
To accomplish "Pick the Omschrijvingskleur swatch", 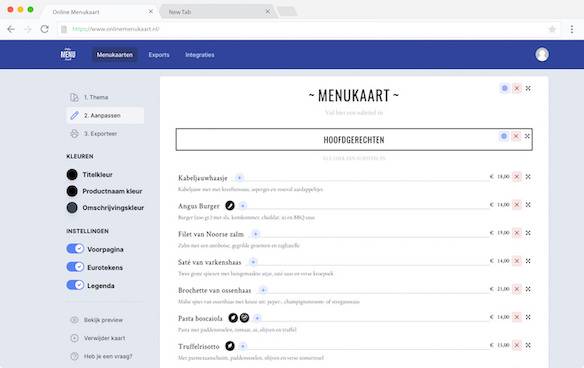I will pyautogui.click(x=72, y=207).
